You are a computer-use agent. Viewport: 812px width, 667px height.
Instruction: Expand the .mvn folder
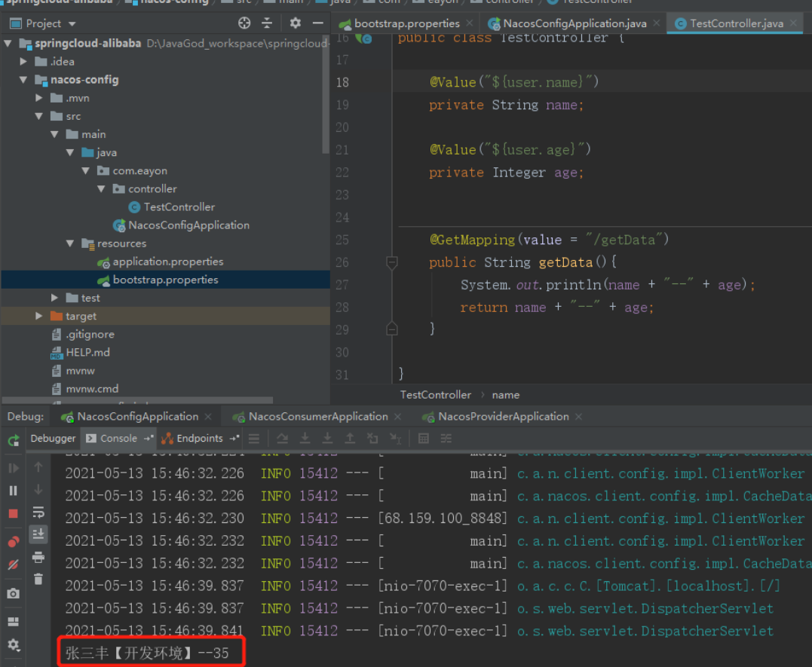[39, 98]
